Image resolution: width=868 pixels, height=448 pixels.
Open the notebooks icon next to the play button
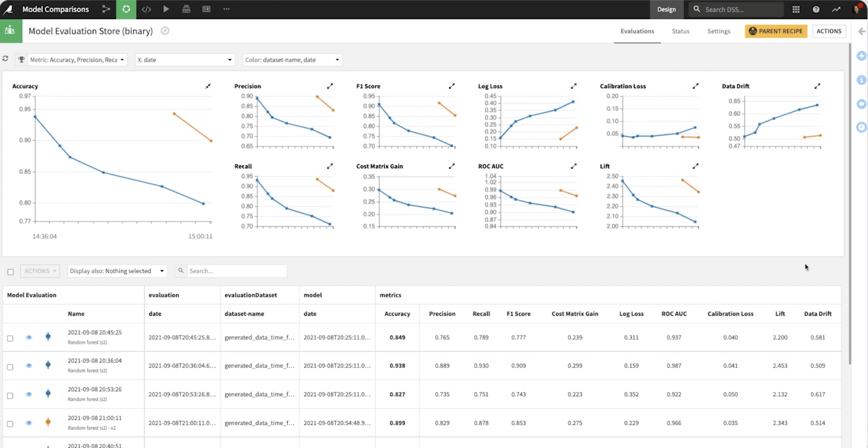pyautogui.click(x=186, y=9)
